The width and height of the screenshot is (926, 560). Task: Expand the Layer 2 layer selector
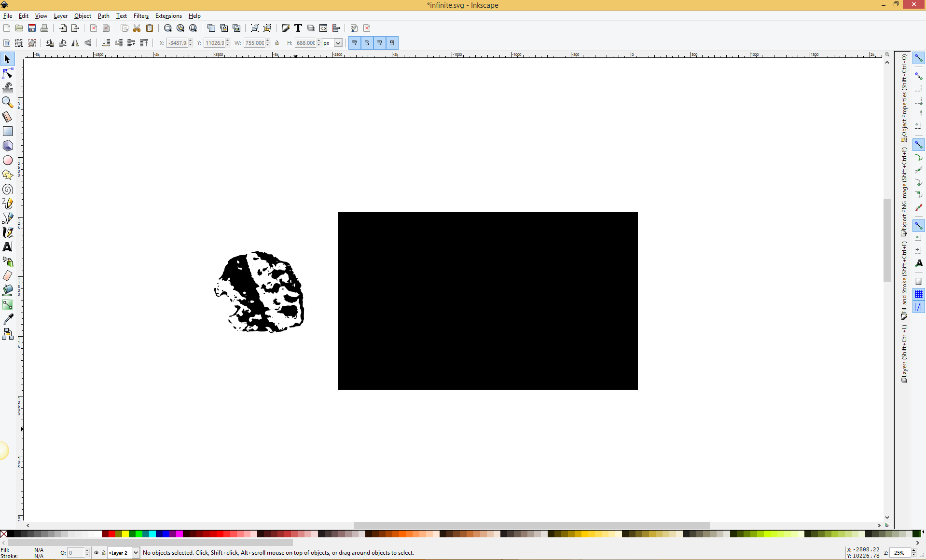tap(136, 553)
